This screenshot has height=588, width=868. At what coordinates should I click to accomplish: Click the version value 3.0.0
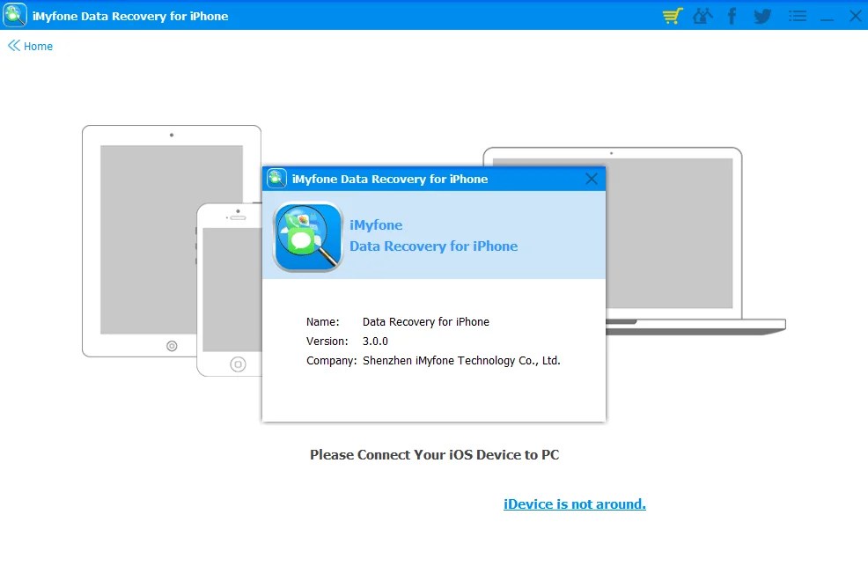[x=375, y=341]
